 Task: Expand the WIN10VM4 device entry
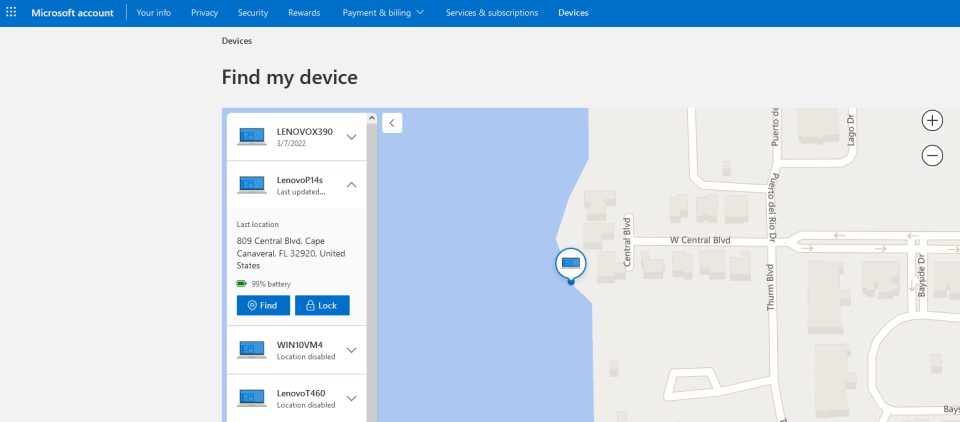[x=351, y=350]
